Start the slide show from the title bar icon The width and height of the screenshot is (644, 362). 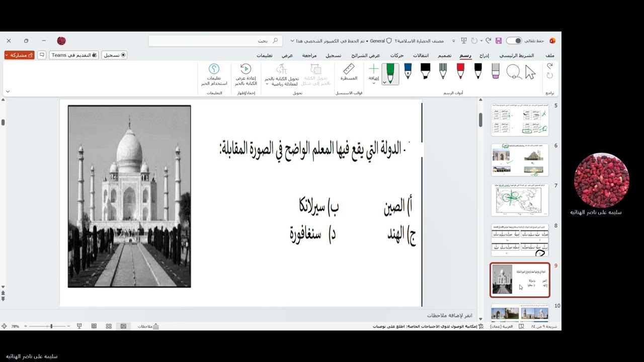pyautogui.click(x=463, y=41)
